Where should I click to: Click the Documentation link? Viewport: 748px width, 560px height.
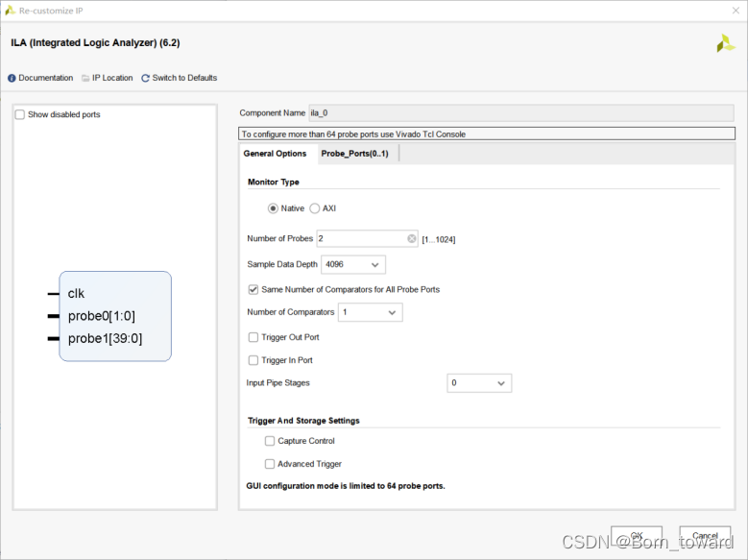click(x=46, y=78)
